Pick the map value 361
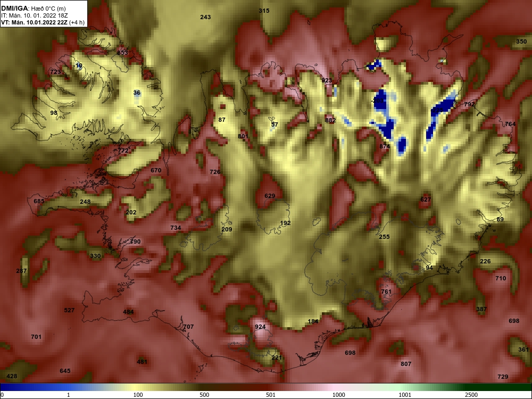Viewport: 532px width, 399px height. pyautogui.click(x=523, y=350)
